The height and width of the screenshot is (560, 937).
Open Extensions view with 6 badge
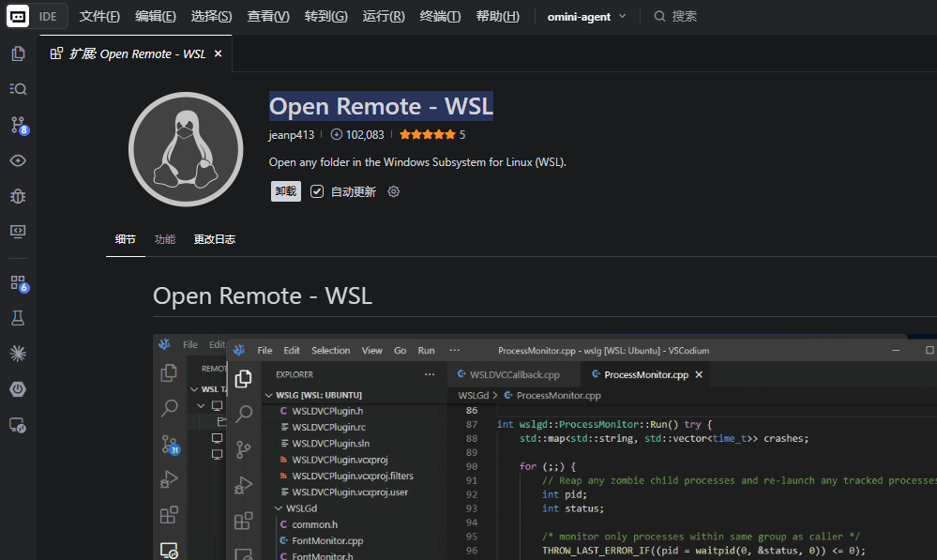(x=19, y=283)
